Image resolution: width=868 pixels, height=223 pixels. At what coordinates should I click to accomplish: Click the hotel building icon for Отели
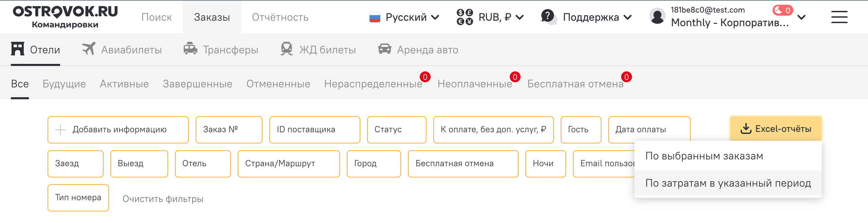(18, 49)
